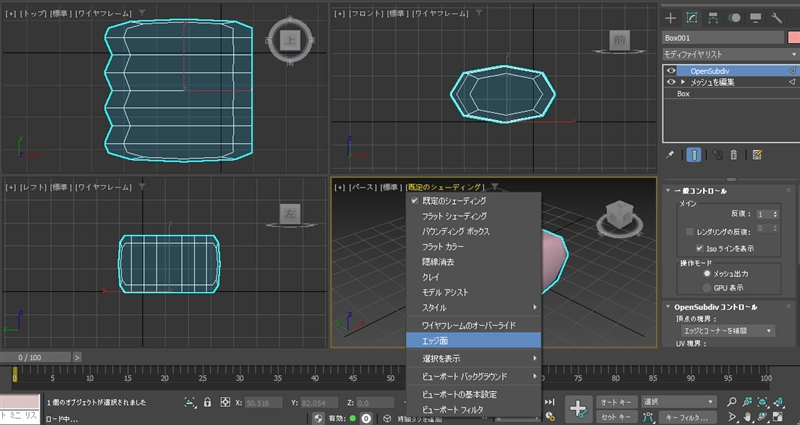Click the pin stack icon
The width and height of the screenshot is (800, 425).
[670, 155]
